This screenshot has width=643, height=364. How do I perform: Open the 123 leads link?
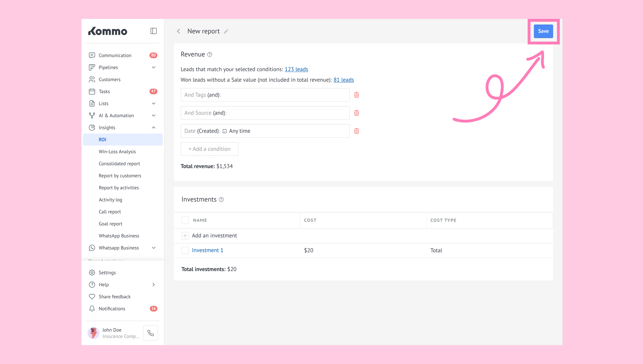[296, 69]
